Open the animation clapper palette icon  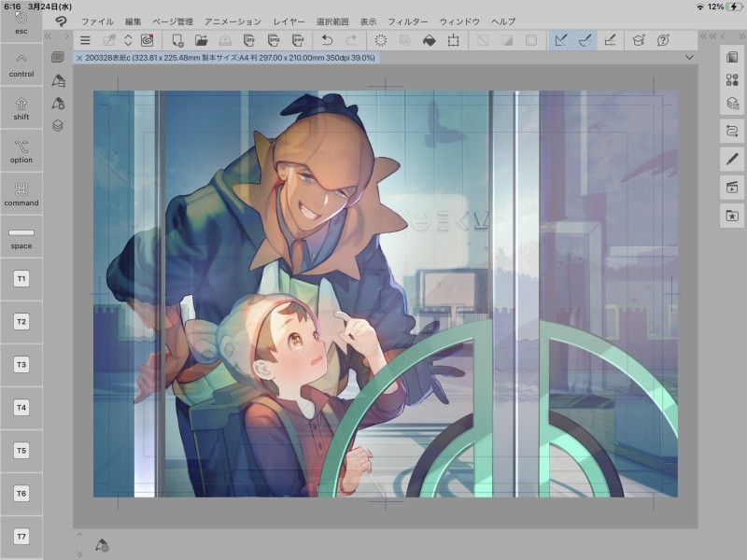732,188
